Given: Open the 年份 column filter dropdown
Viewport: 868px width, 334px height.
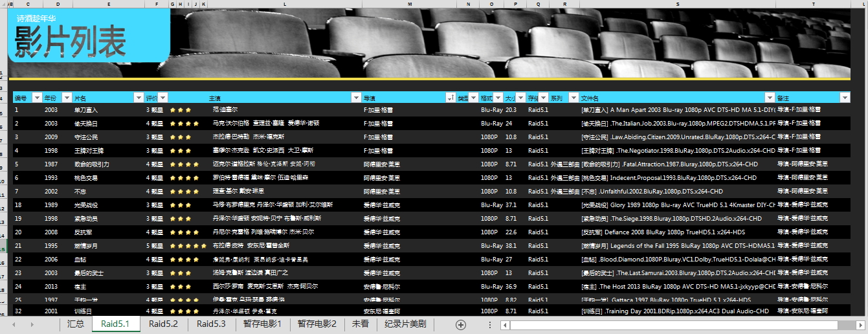Looking at the screenshot, I should (x=66, y=98).
